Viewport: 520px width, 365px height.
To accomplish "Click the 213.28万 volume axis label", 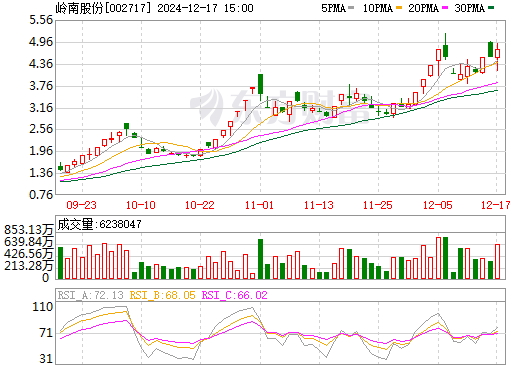I will pyautogui.click(x=29, y=266).
